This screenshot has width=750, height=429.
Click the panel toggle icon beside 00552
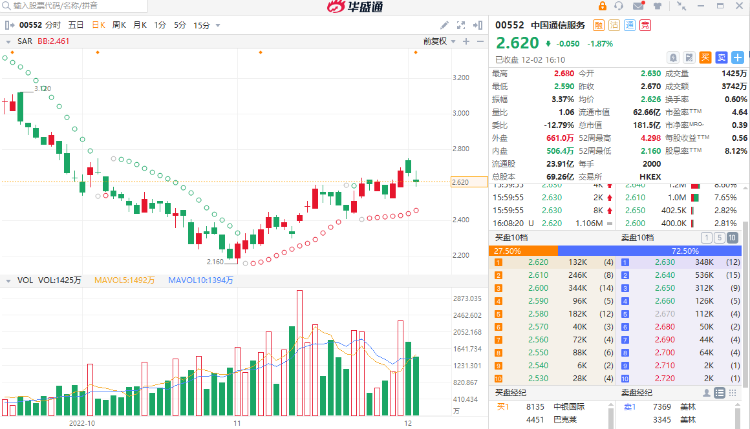[10, 25]
